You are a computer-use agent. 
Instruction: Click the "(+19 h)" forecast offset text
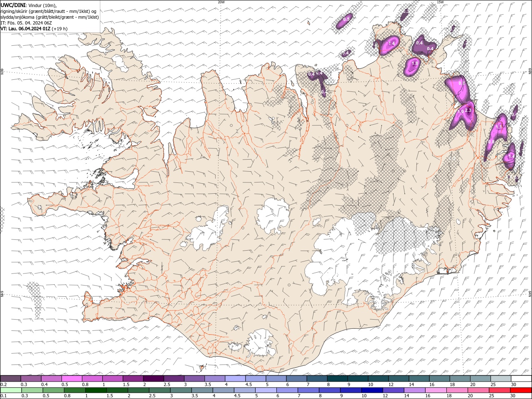tap(60, 29)
